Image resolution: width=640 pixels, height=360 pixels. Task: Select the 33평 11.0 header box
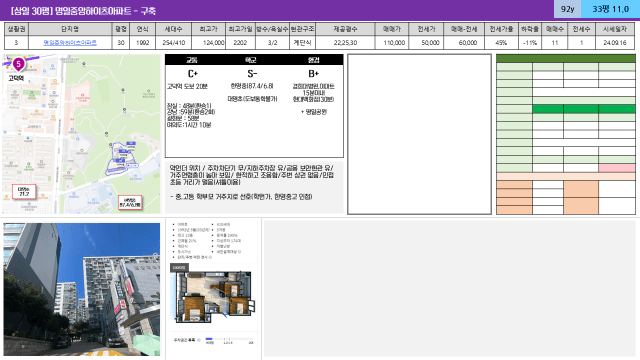pyautogui.click(x=610, y=9)
